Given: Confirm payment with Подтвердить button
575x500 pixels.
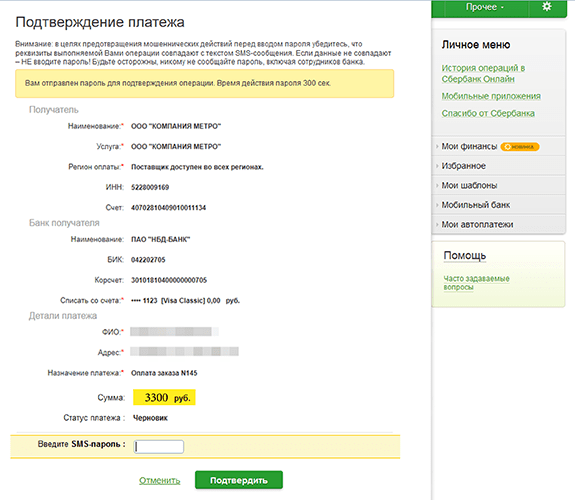Looking at the screenshot, I should 239,480.
